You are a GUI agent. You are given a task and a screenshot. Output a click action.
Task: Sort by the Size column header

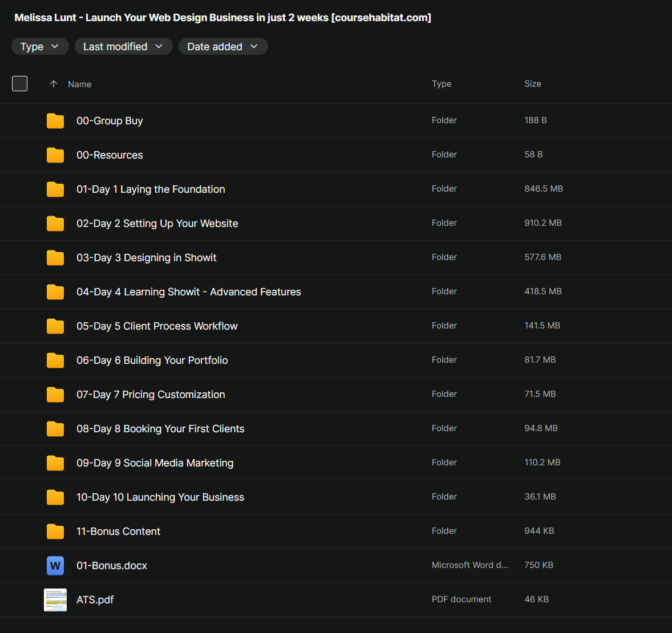pyautogui.click(x=533, y=84)
